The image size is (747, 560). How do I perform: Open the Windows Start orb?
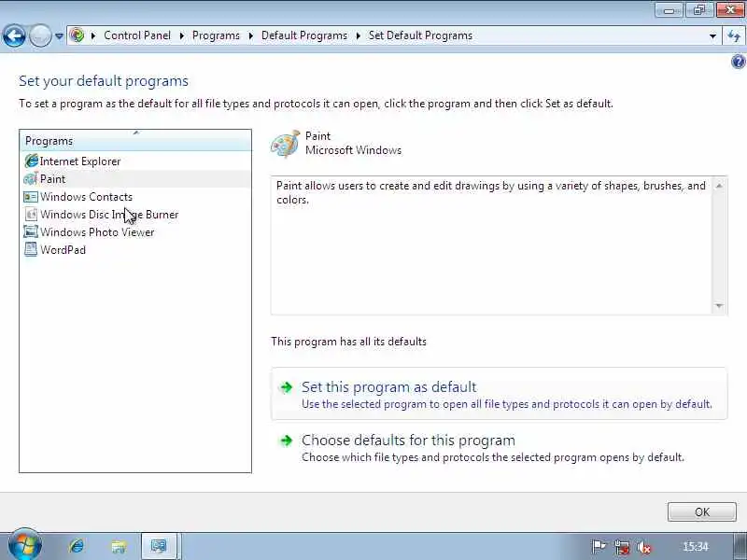[x=25, y=545]
